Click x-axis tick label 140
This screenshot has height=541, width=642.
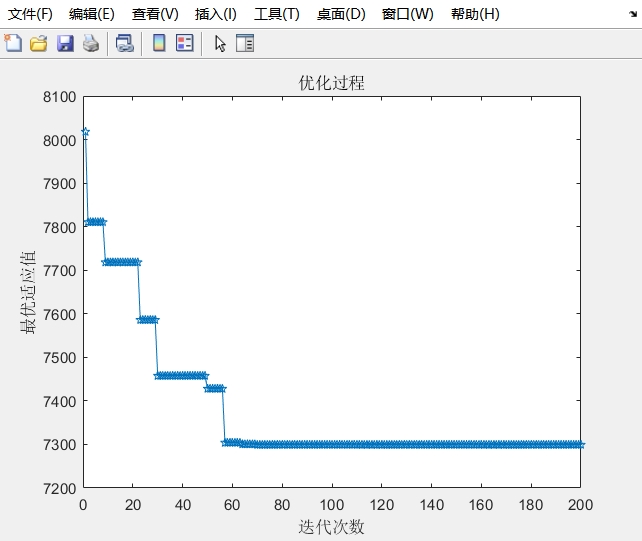pyautogui.click(x=431, y=505)
